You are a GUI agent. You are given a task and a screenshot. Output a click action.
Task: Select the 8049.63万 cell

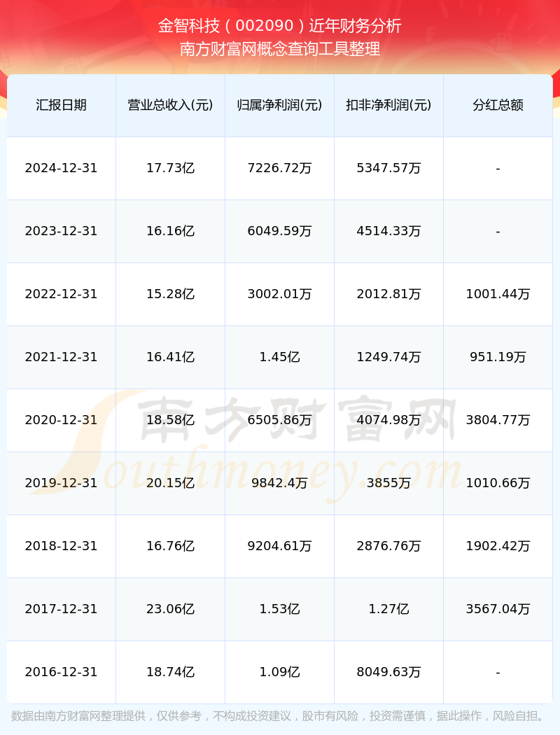pyautogui.click(x=389, y=672)
